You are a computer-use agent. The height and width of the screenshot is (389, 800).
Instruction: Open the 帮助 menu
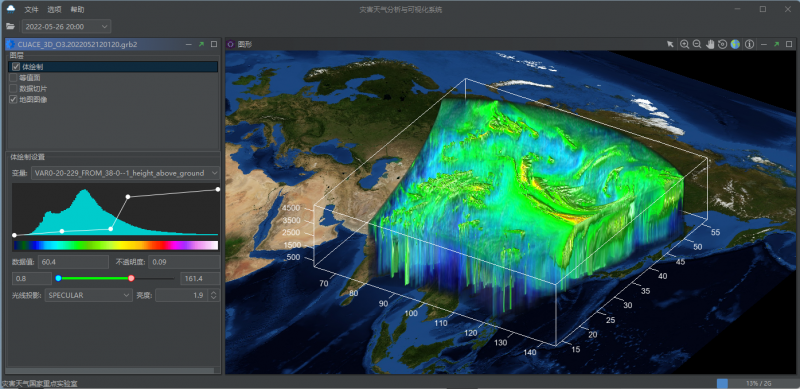pos(77,10)
